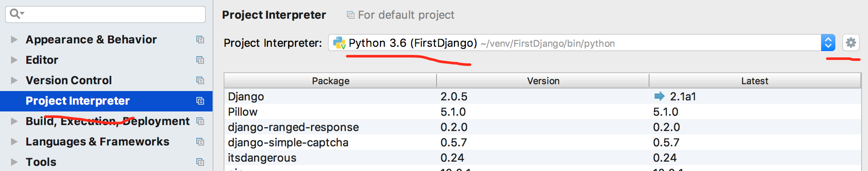Screen dimensions: 868x171
Task: Sort by the Latest column header
Action: click(755, 81)
